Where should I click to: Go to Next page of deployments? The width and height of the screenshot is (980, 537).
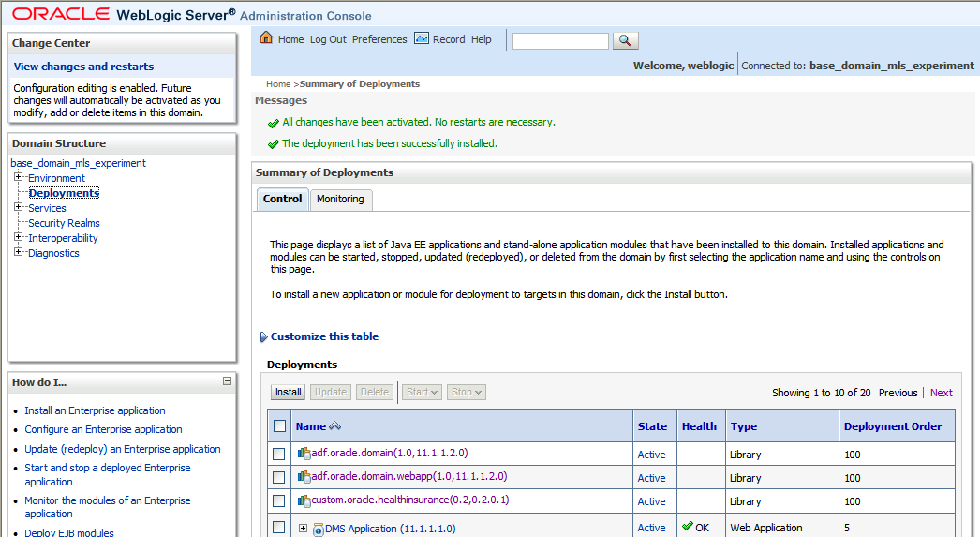pyautogui.click(x=942, y=393)
